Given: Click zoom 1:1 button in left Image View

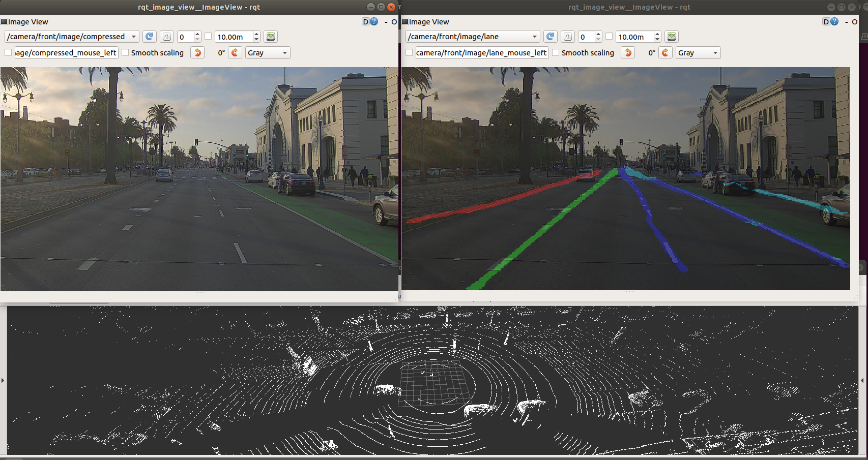Looking at the screenshot, I should 167,37.
